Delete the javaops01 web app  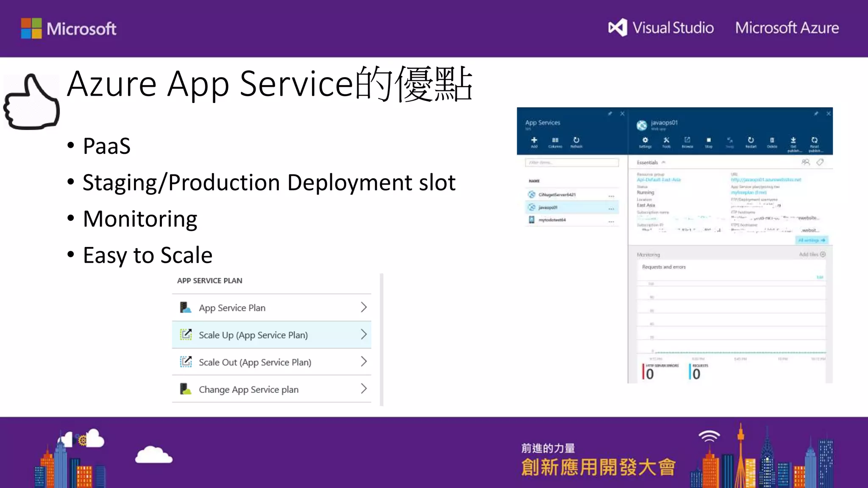coord(772,142)
